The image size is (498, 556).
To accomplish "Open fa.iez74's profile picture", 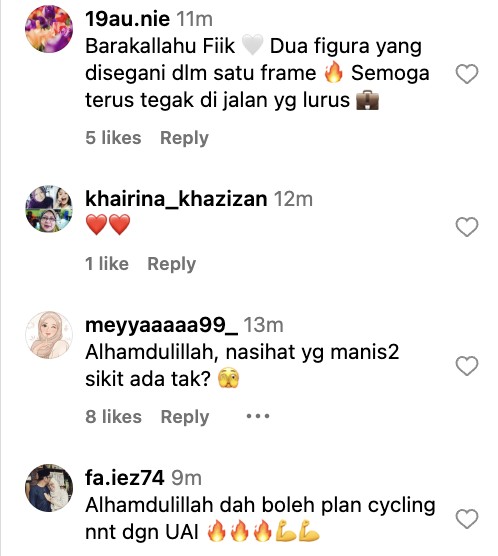I will [49, 488].
